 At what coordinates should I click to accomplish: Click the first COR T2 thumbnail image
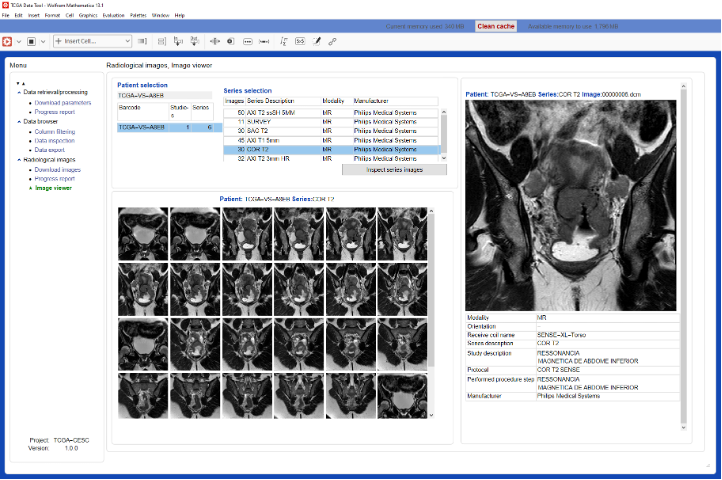143,234
